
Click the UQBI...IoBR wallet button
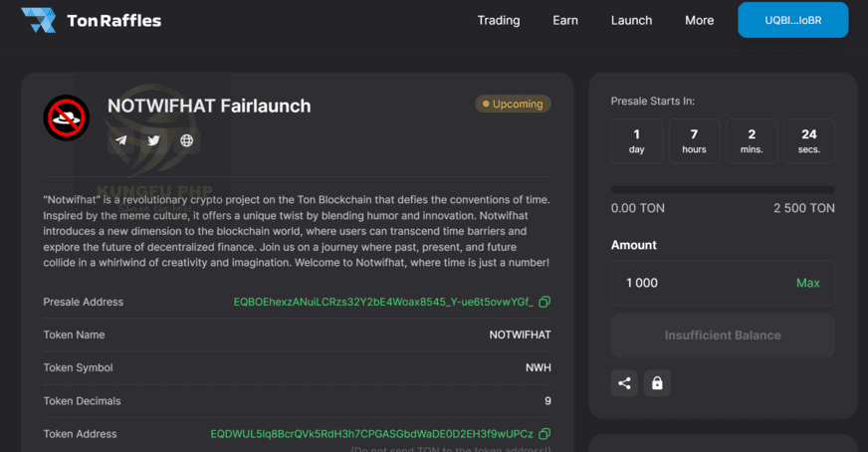(x=792, y=20)
